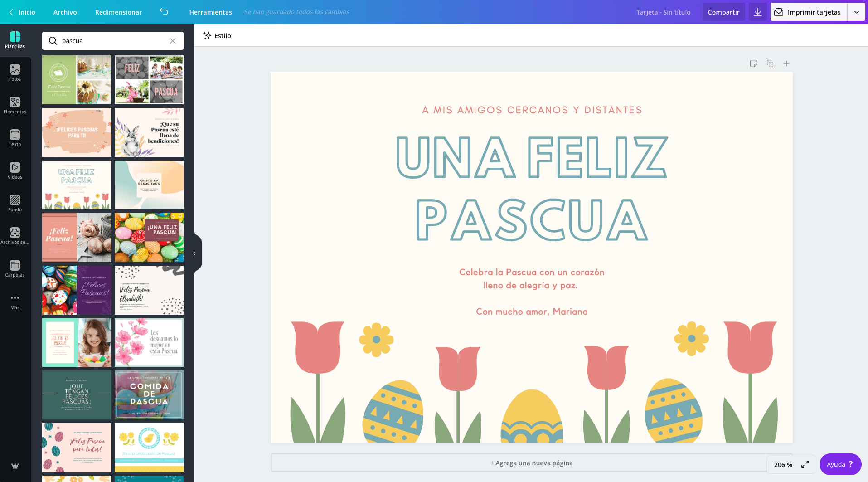Viewport: 868px width, 482px height.
Task: Click the Compartir button
Action: coord(723,12)
